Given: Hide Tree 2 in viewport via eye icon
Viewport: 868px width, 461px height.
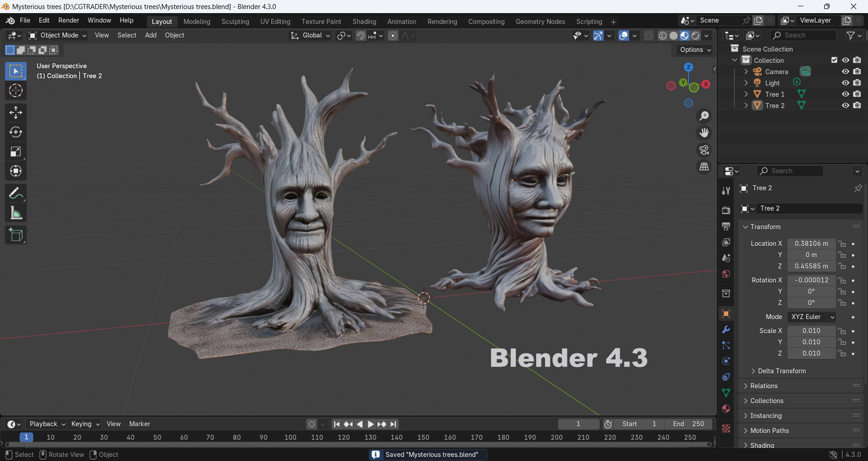Looking at the screenshot, I should pos(845,105).
